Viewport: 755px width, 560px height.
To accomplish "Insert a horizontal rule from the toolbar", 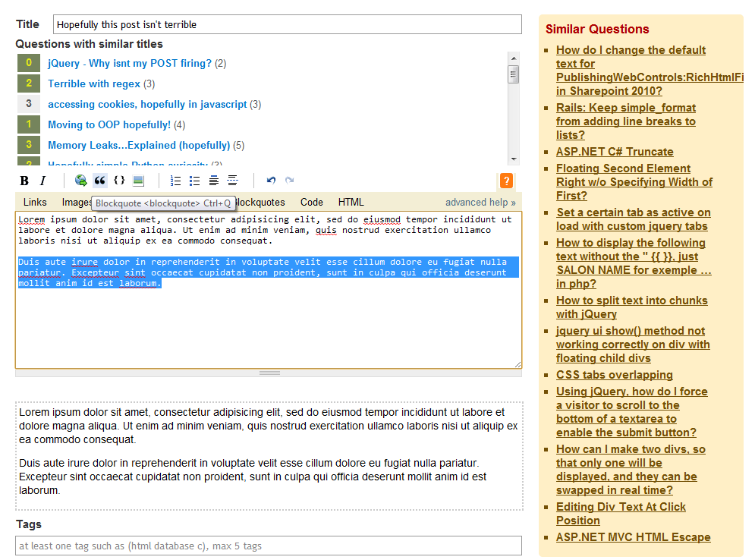I will (233, 181).
